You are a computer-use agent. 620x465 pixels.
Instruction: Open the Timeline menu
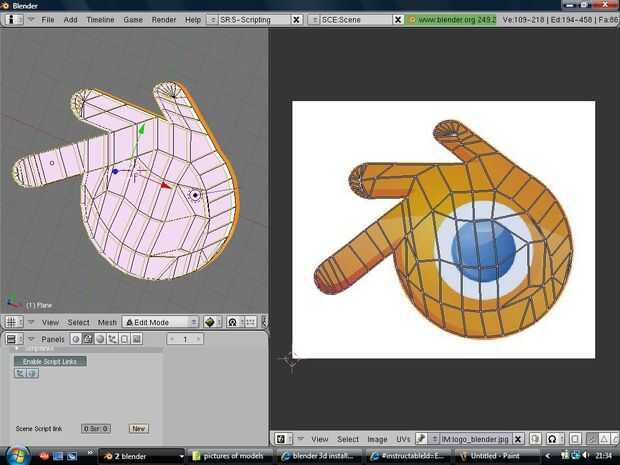100,19
